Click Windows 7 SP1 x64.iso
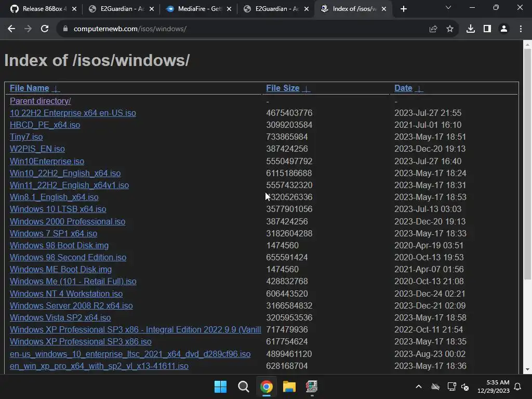This screenshot has height=399, width=532. pos(54,233)
